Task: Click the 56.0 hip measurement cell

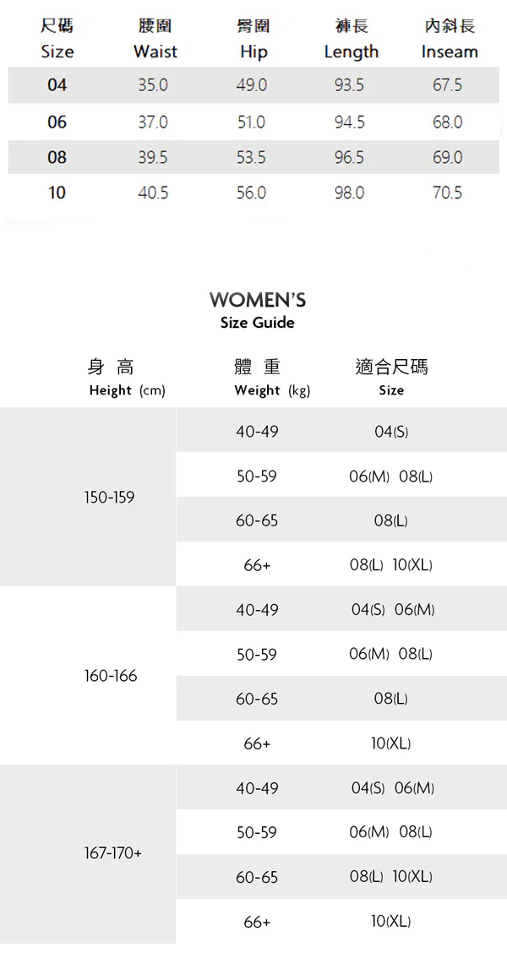Action: (x=251, y=193)
